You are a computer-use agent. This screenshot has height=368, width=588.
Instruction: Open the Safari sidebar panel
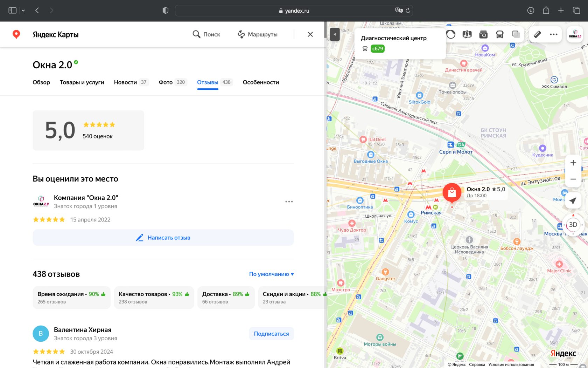point(12,11)
